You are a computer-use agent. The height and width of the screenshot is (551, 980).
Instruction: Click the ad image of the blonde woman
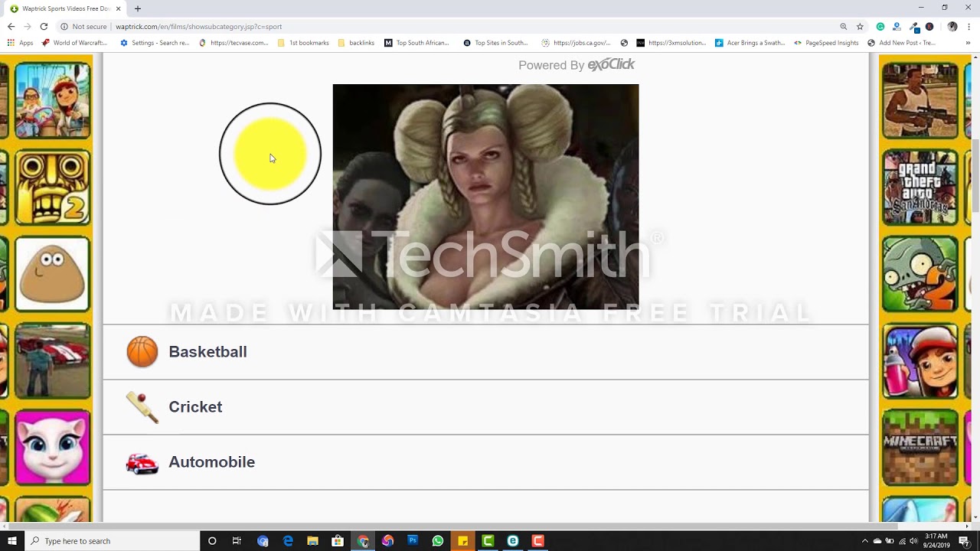pos(485,197)
